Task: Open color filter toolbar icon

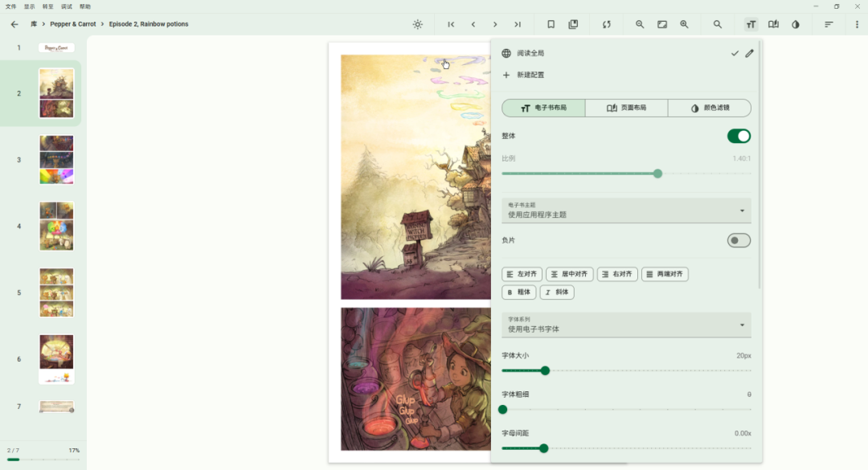Action: (x=796, y=24)
